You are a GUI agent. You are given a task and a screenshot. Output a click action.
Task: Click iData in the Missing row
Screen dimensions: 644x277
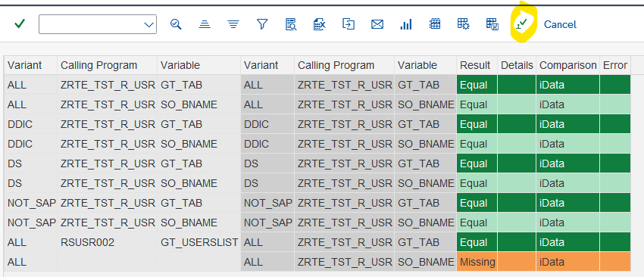(x=567, y=262)
